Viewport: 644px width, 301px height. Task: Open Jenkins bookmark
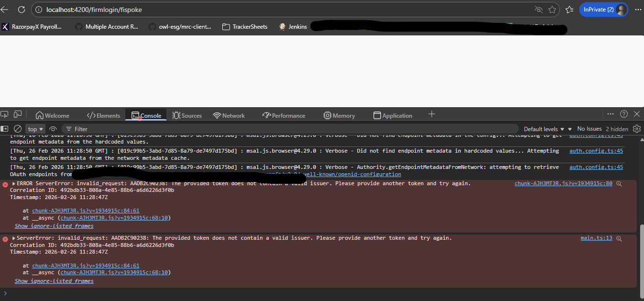click(293, 27)
